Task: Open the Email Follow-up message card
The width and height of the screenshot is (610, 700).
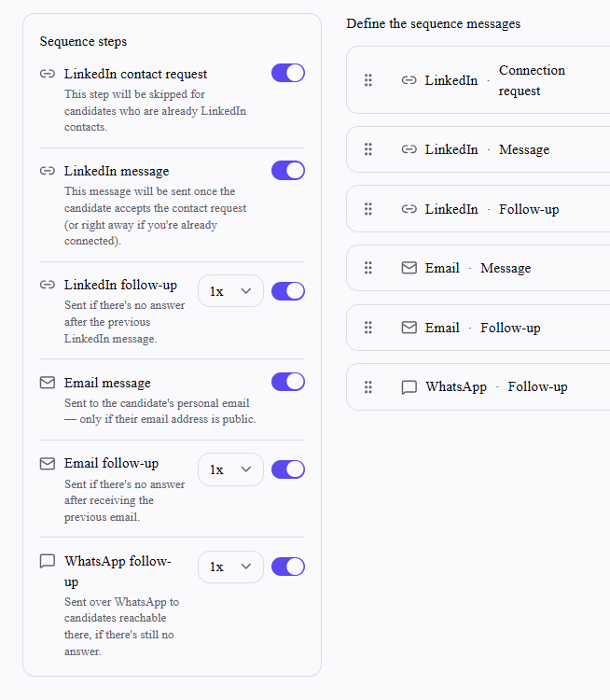Action: tap(478, 328)
